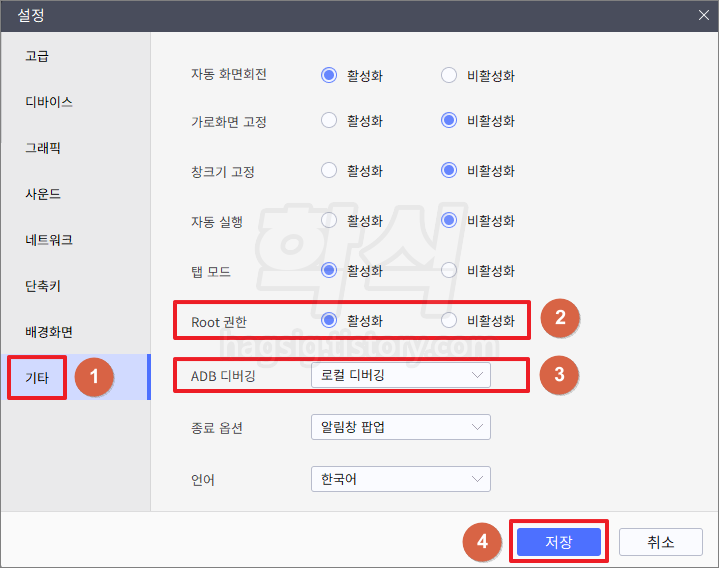Image resolution: width=719 pixels, height=568 pixels.
Task: Disable 자동 화면회전 with 비활성화 radio
Action: tap(448, 75)
